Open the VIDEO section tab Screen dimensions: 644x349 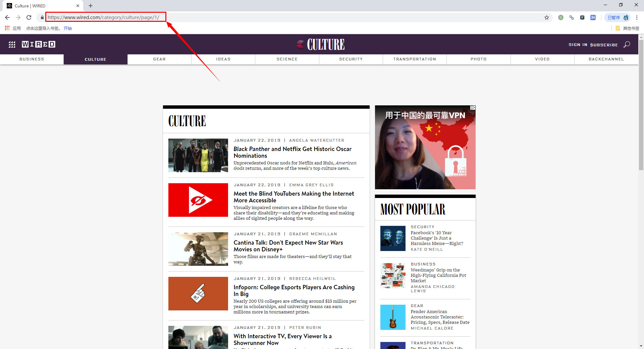pos(542,59)
